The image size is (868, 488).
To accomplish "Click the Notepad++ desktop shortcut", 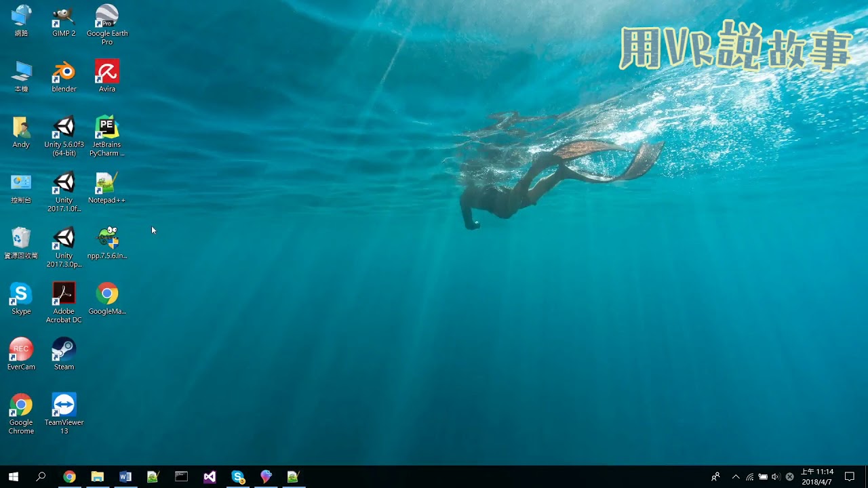I will click(x=107, y=183).
